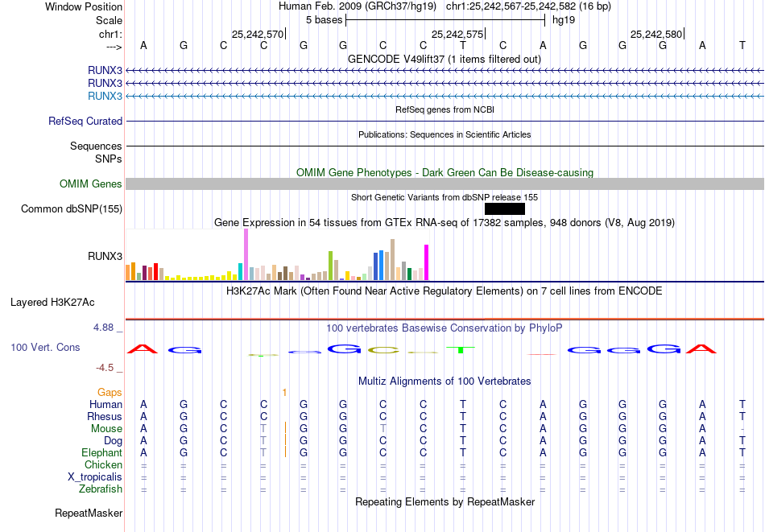Click the GENCODE V49lift37 track title

click(x=445, y=59)
